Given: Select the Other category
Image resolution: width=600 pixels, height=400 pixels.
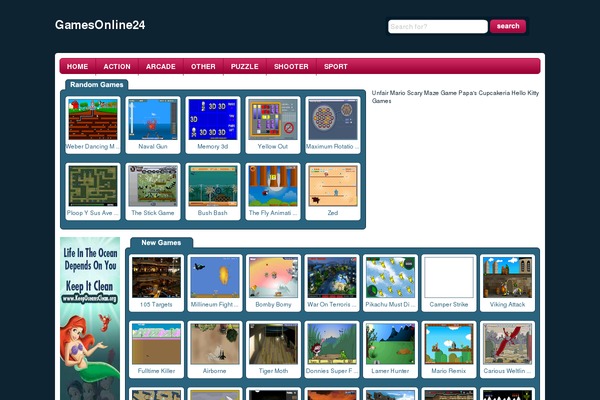Looking at the screenshot, I should [x=203, y=67].
